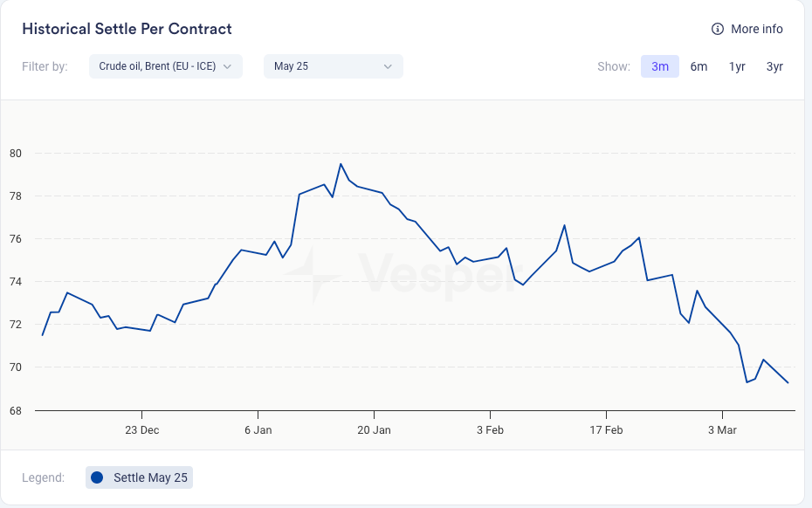Click the chart line's highest peak point
The image size is (812, 508).
click(341, 164)
